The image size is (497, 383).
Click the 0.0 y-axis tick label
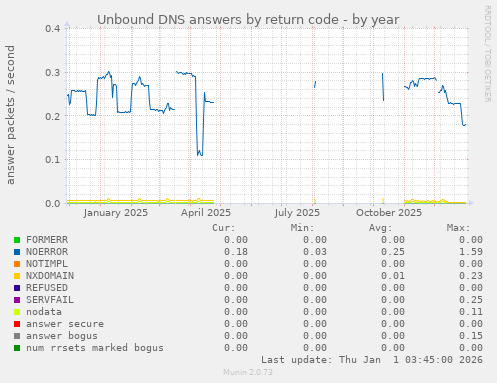(x=53, y=203)
